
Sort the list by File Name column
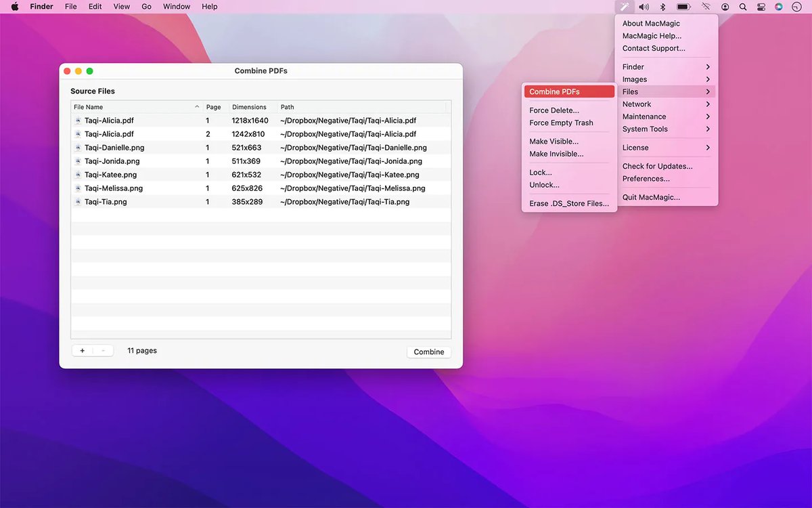[x=135, y=107]
